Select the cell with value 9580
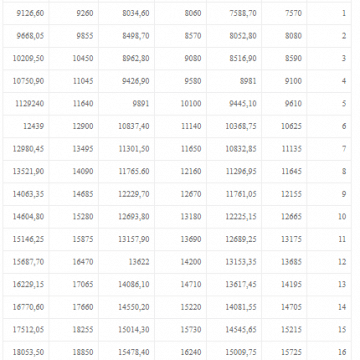This screenshot has height=360, width=360. (180, 81)
